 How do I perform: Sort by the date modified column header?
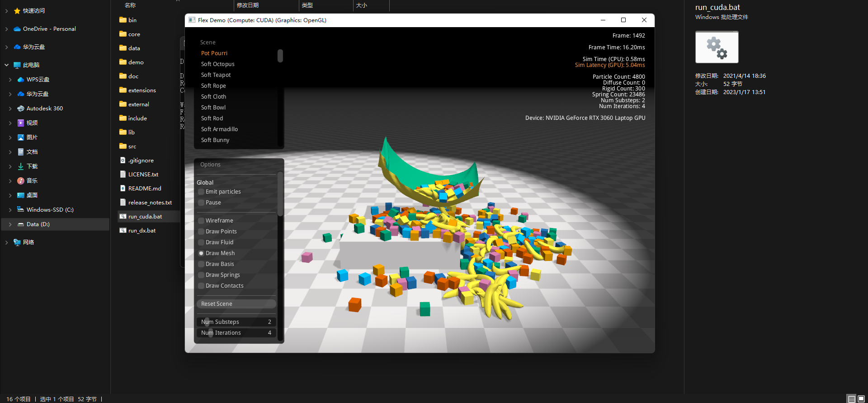tap(248, 5)
